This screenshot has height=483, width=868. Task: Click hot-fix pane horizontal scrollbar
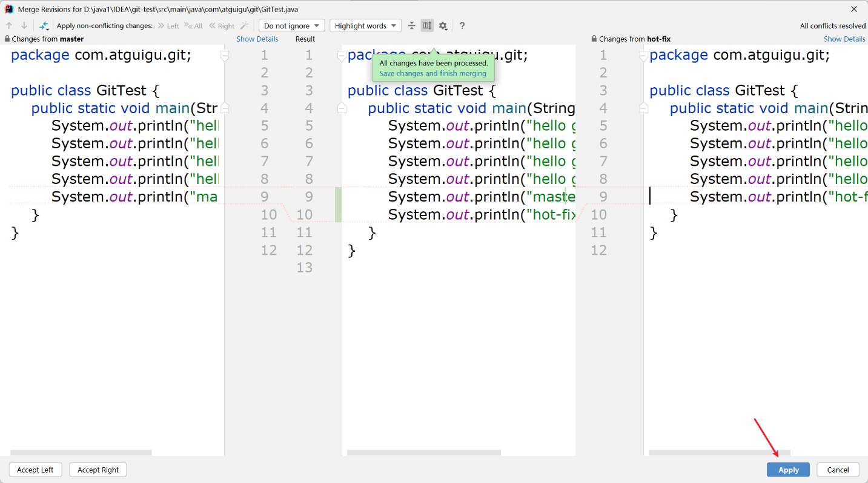(x=719, y=453)
